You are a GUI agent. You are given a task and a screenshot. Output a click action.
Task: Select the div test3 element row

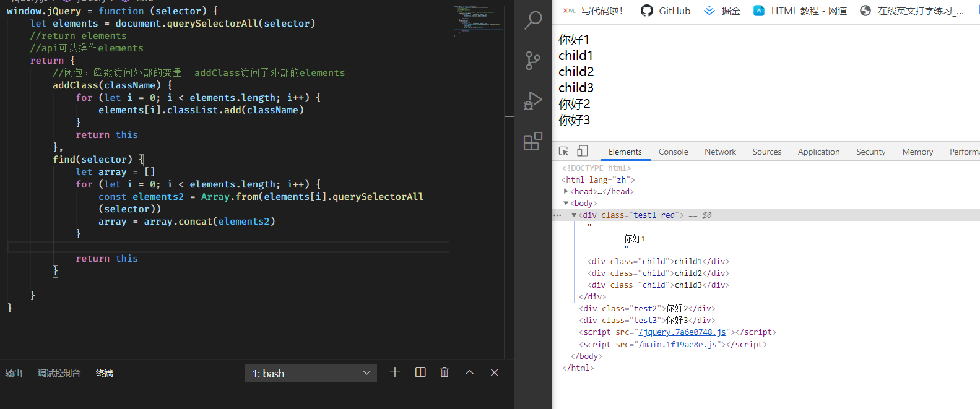pyautogui.click(x=647, y=321)
